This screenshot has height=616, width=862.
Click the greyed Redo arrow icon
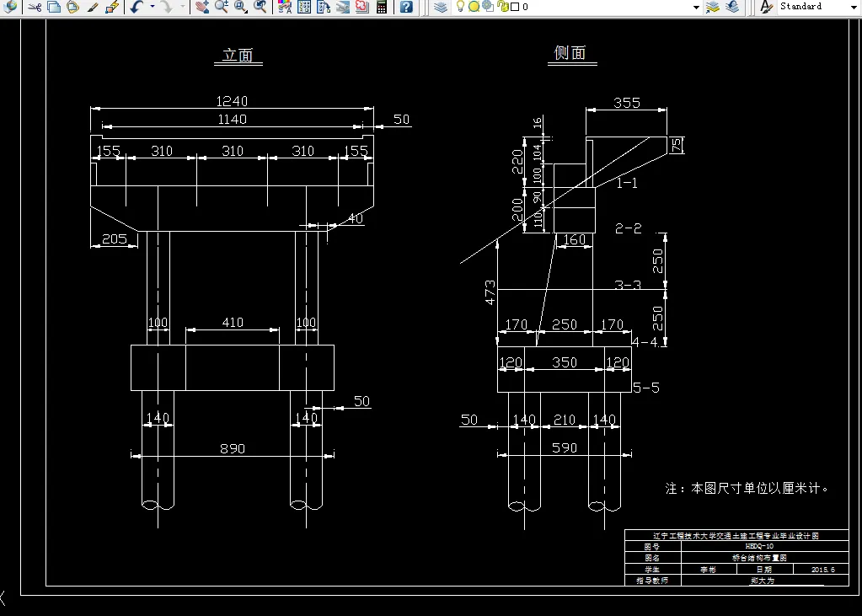click(x=167, y=7)
